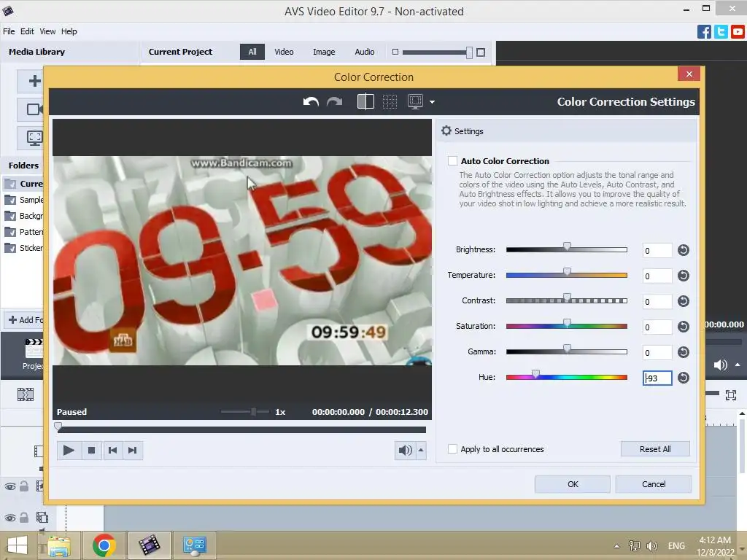Screen dimensions: 747x560
Task: Check Apply to all occurrences
Action: pos(452,448)
